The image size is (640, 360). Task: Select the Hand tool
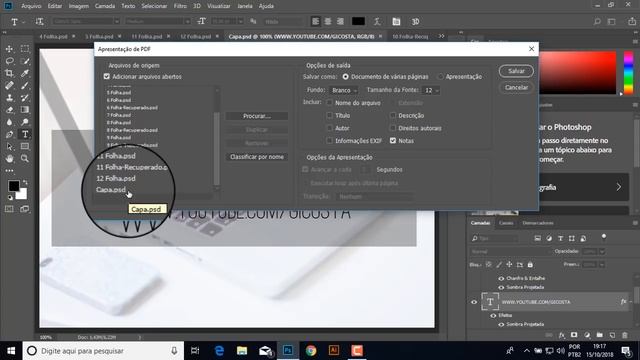[x=9, y=158]
